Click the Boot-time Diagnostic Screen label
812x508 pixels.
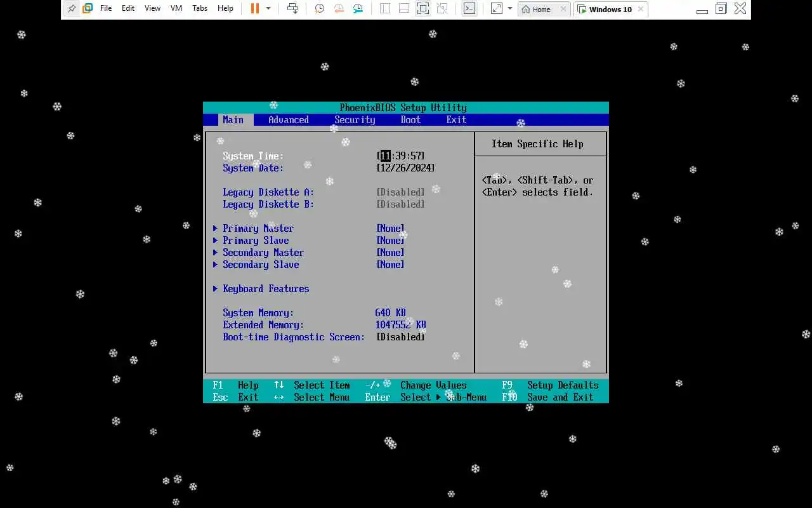coord(294,337)
